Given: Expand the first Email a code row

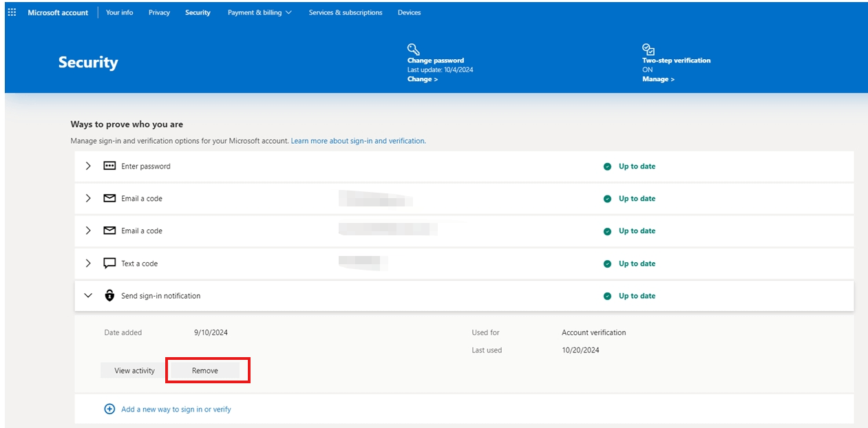Looking at the screenshot, I should click(x=88, y=198).
